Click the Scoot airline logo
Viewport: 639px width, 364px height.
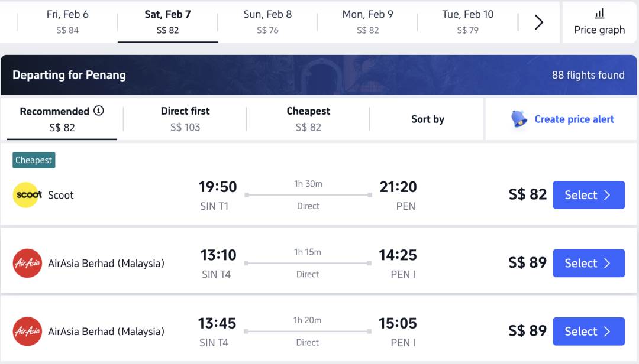point(27,195)
